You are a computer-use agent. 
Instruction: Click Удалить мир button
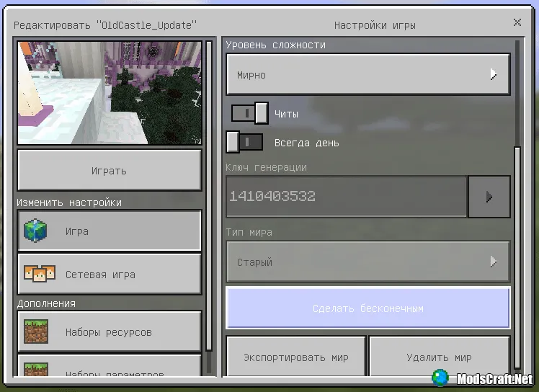tap(439, 357)
